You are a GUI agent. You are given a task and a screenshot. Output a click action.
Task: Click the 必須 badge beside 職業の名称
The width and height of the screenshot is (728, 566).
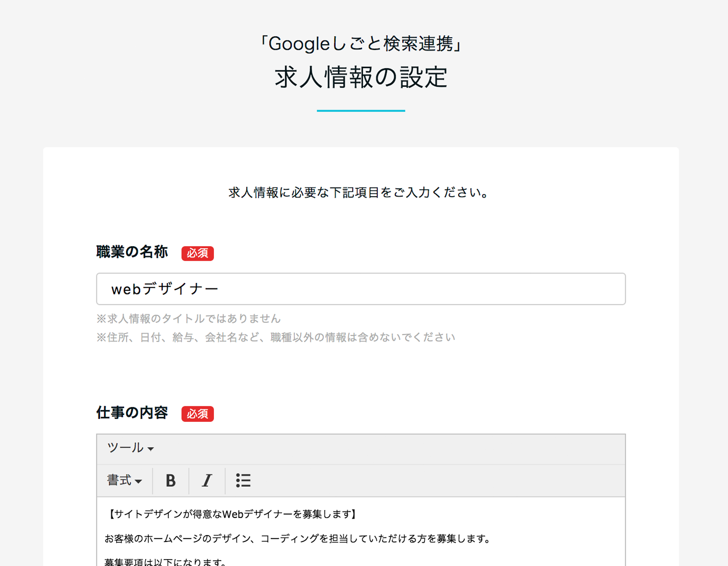[197, 253]
